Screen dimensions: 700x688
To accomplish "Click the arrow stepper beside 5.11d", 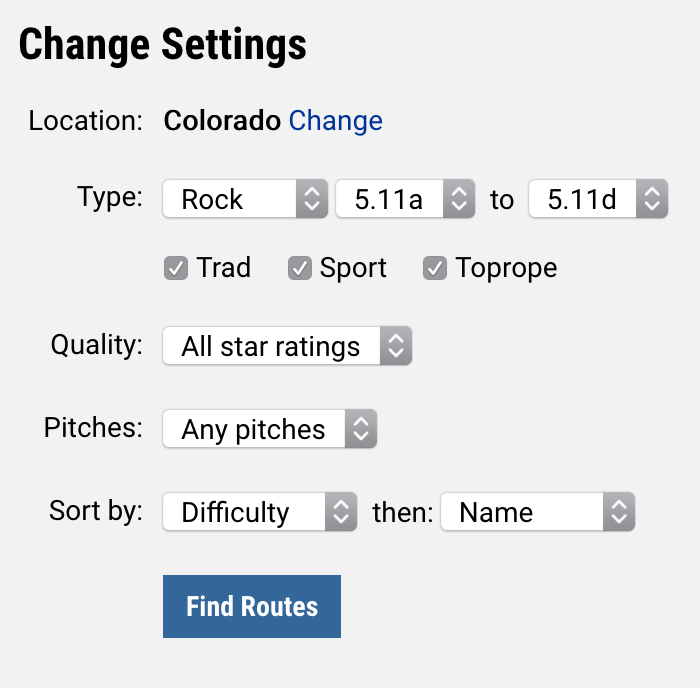I will [x=652, y=199].
